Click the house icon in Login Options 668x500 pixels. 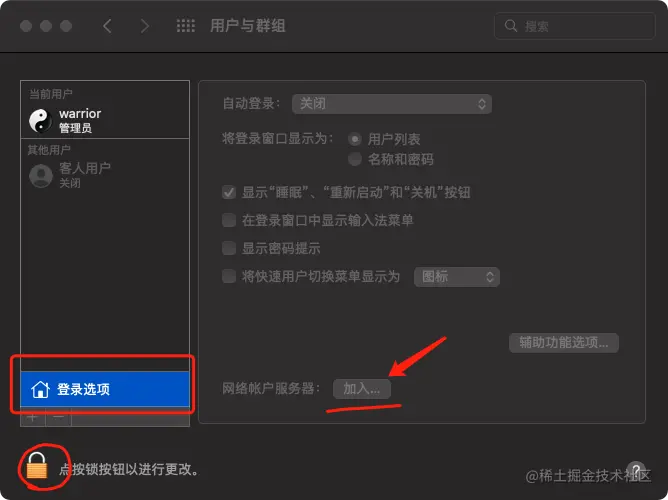click(x=40, y=389)
